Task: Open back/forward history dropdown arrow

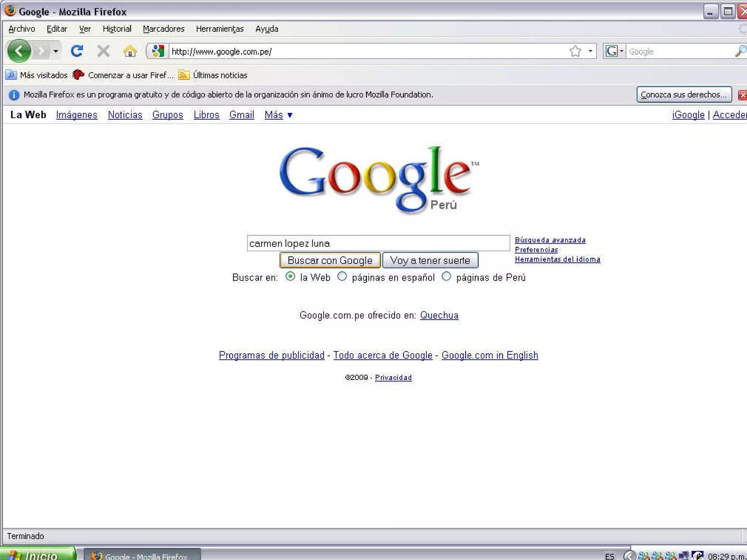Action: pyautogui.click(x=56, y=51)
